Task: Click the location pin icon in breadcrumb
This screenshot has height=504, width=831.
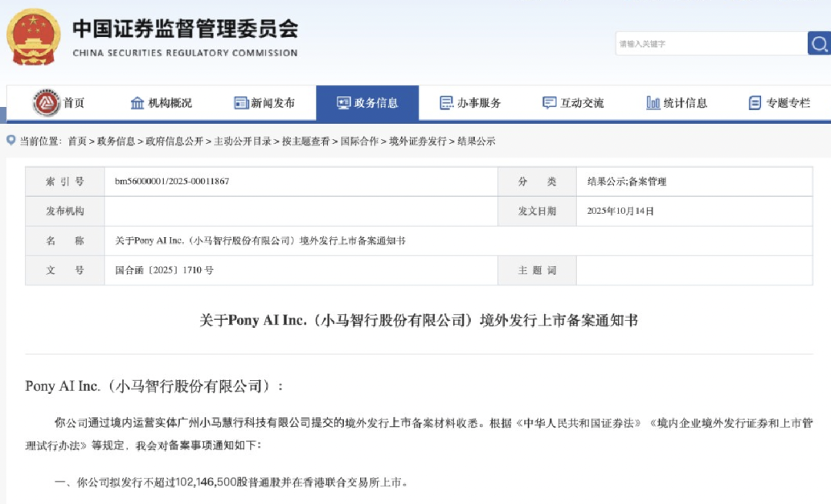Action: [11, 141]
